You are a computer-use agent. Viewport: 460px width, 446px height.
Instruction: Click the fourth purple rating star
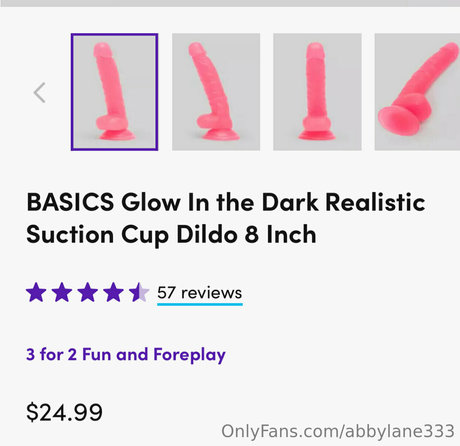tap(113, 292)
